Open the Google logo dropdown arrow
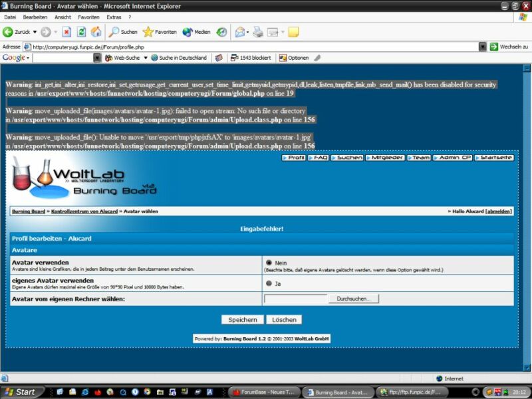532x399 pixels. (28, 59)
